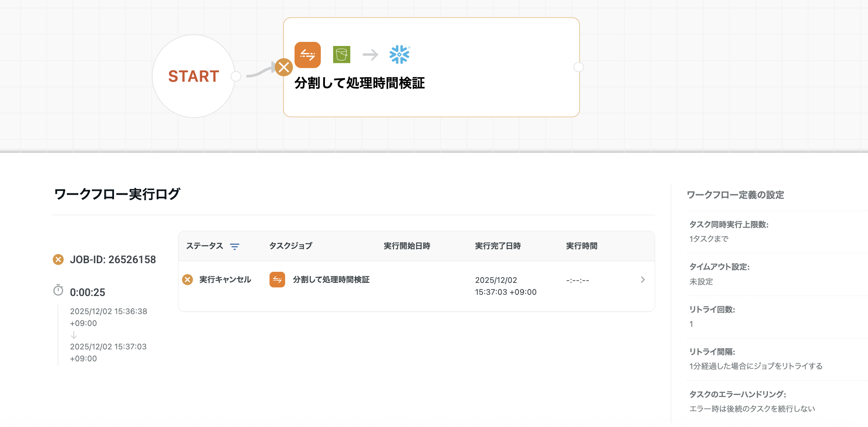
Task: Click the 実行開始日時 column header
Action: click(x=407, y=246)
